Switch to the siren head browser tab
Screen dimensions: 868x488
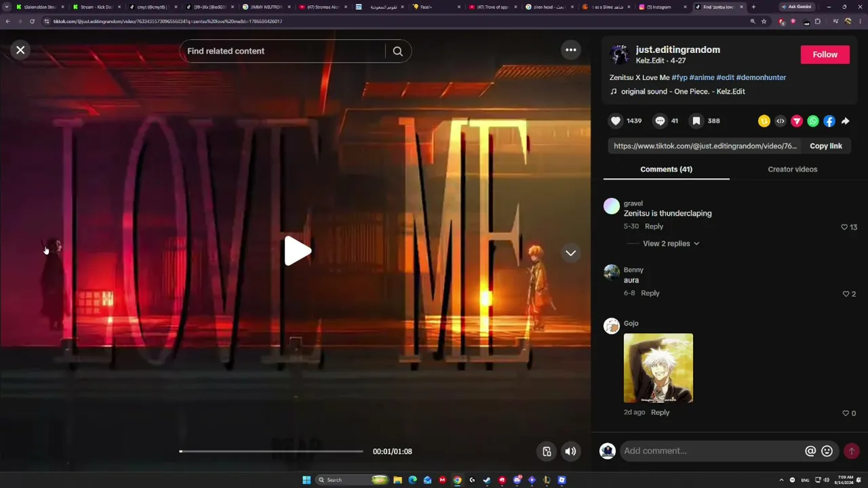pos(550,7)
